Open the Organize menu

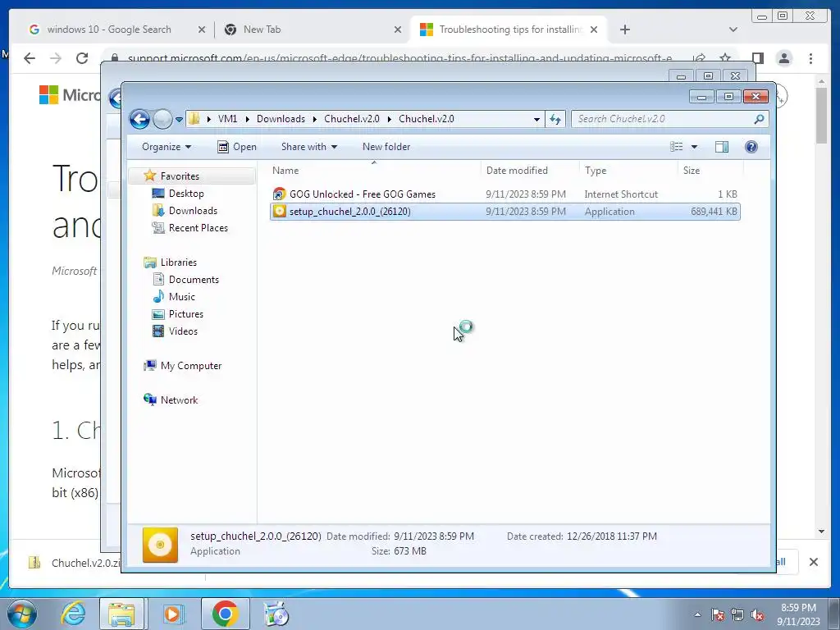click(166, 147)
